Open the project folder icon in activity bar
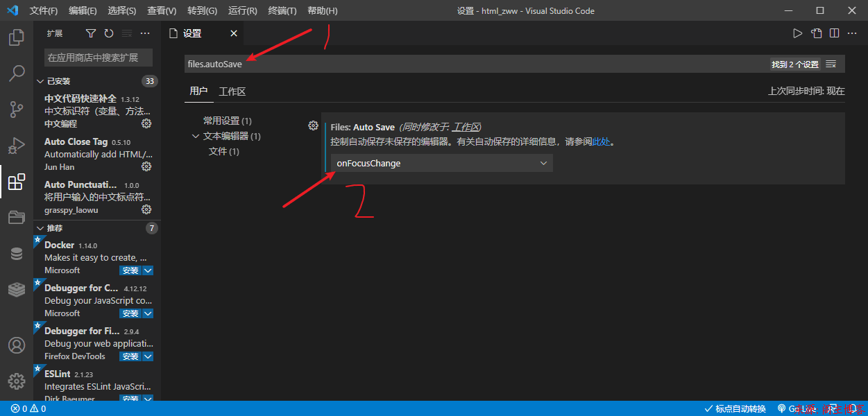Image resolution: width=868 pixels, height=416 pixels. point(17,218)
